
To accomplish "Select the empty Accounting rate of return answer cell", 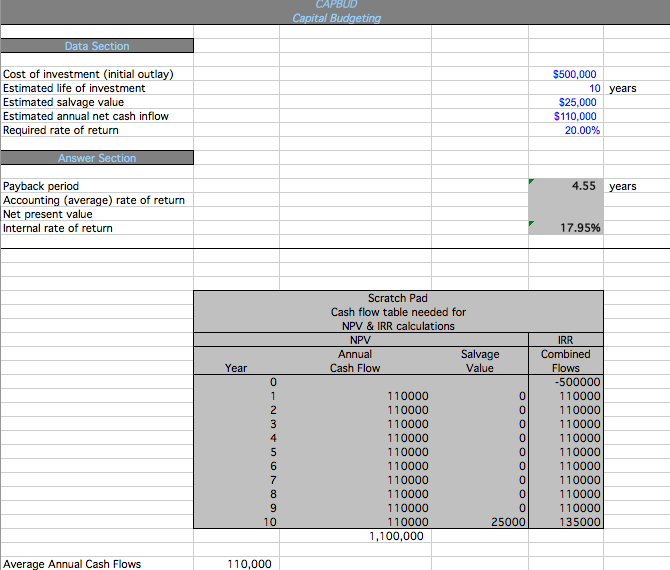I will point(566,200).
